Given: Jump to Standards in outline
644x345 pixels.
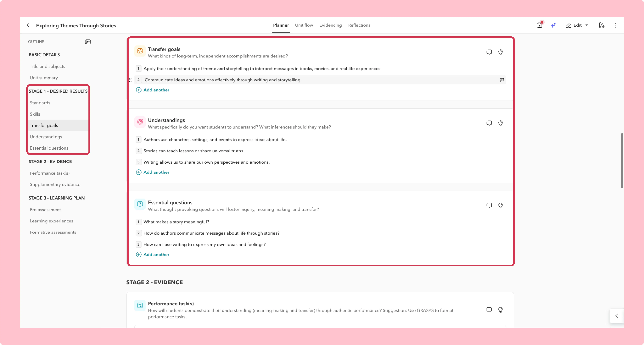Looking at the screenshot, I should (40, 103).
